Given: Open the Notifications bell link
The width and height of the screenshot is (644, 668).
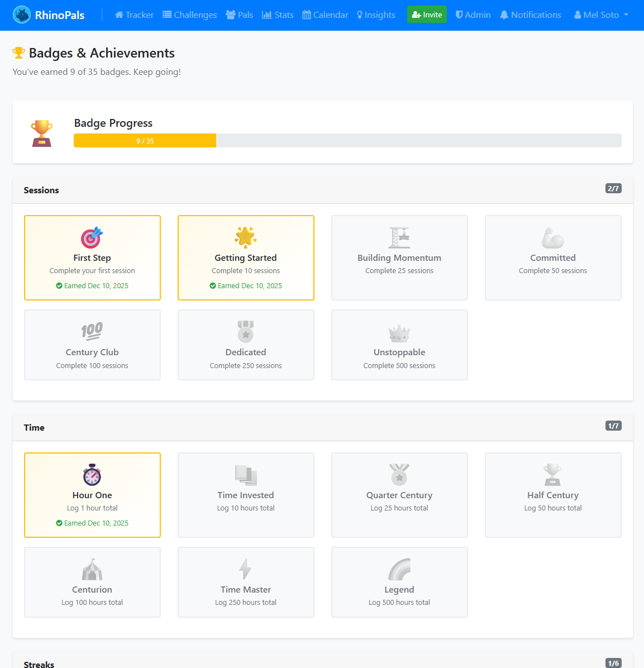Looking at the screenshot, I should (530, 15).
